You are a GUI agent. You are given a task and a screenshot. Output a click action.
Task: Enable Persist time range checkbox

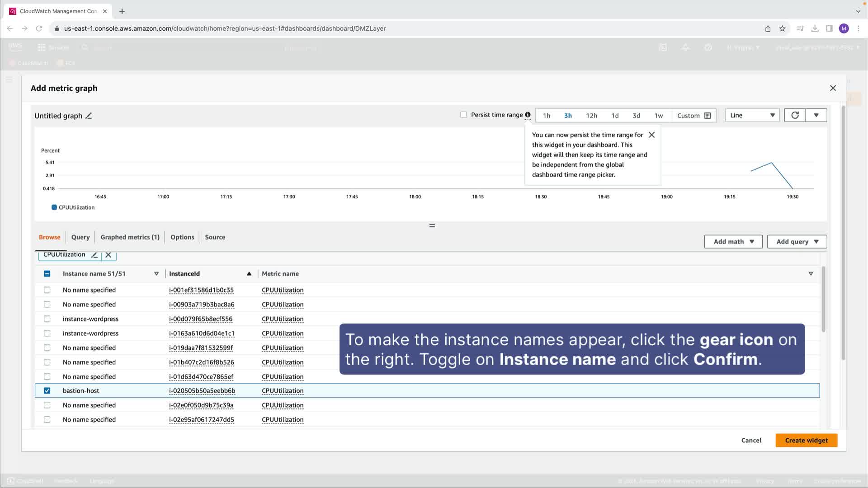click(x=463, y=115)
